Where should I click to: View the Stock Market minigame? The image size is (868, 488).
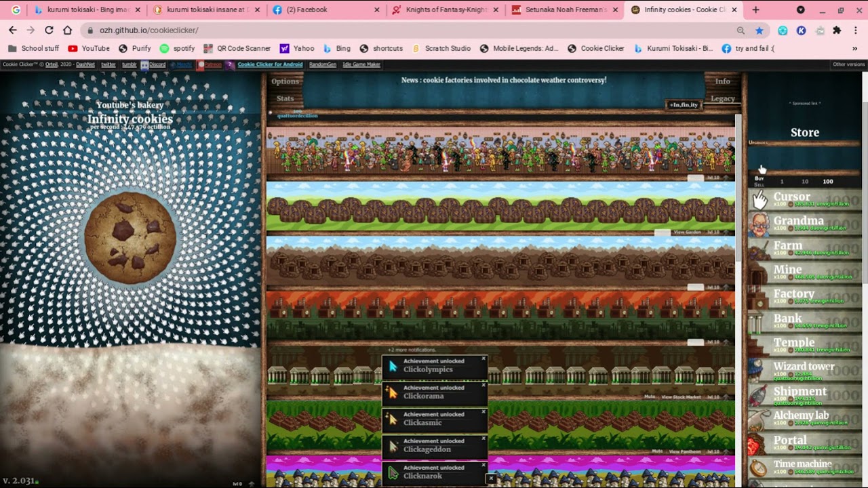(681, 396)
